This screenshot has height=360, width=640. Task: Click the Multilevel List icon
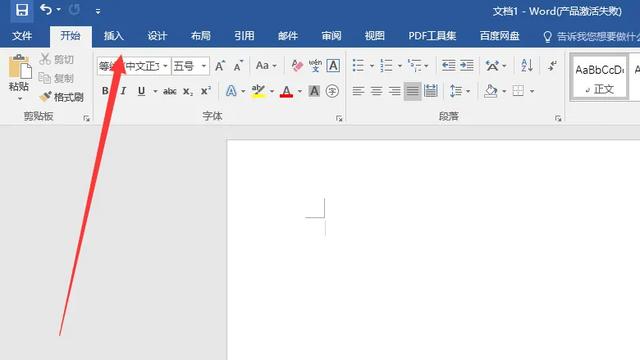coord(415,66)
